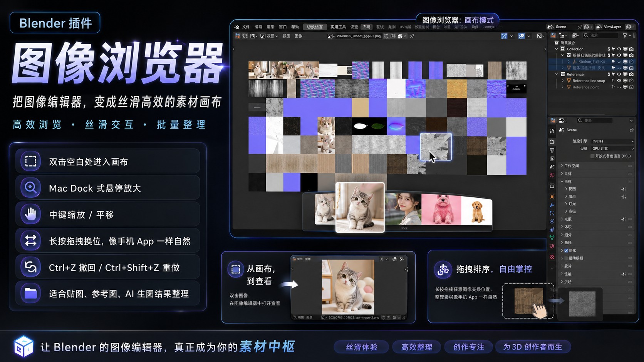644x362 pixels.
Task: Expand the 光照 panel
Action: click(x=596, y=219)
